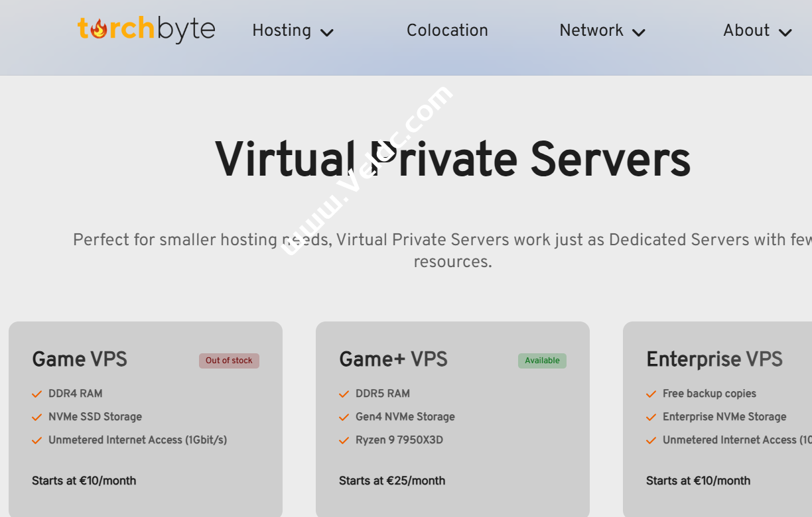Click checkmark beside Unmetered Internet Access (1Gbit/s)
Screen dimensions: 812x517
point(37,441)
